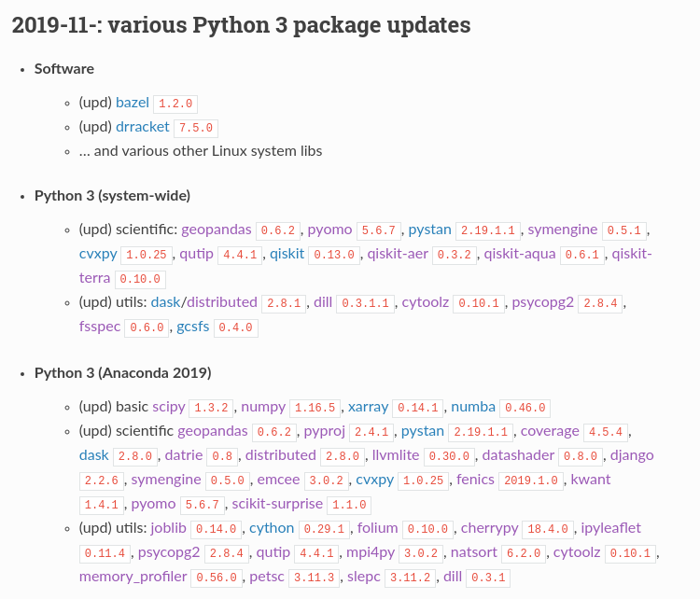The image size is (700, 599).
Task: Click the text "... and various other Linux system libs"
Action: (x=201, y=151)
